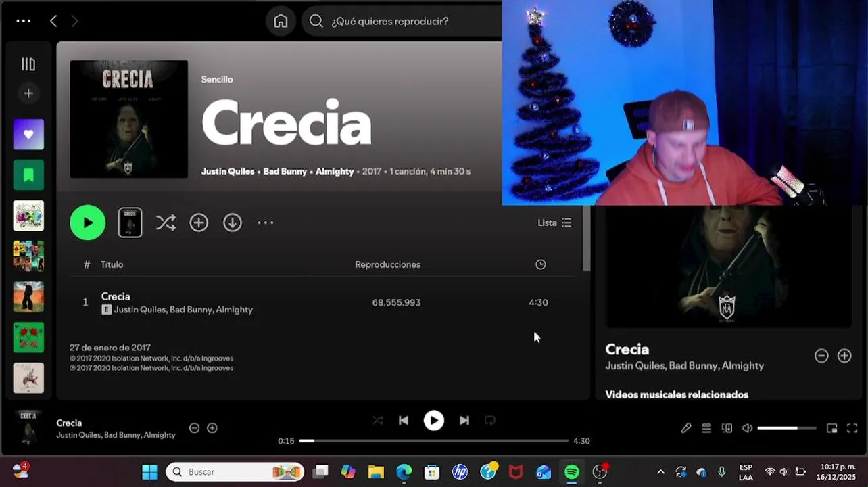
Task: Open the Liked Songs heart playlist
Action: (x=28, y=135)
